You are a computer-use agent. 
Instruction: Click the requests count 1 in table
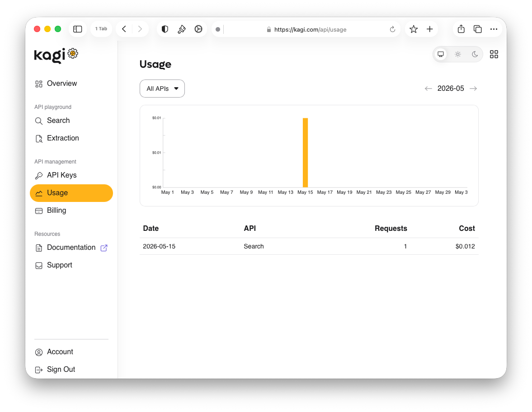[x=405, y=247]
